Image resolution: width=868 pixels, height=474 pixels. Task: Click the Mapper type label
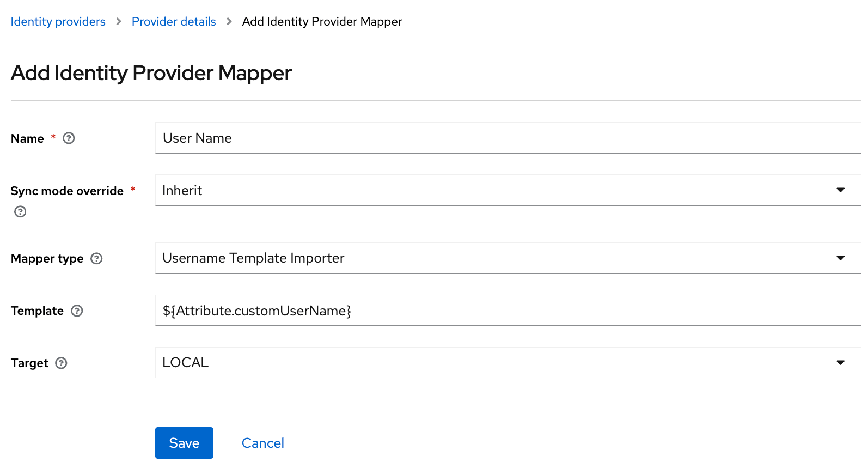tap(47, 258)
